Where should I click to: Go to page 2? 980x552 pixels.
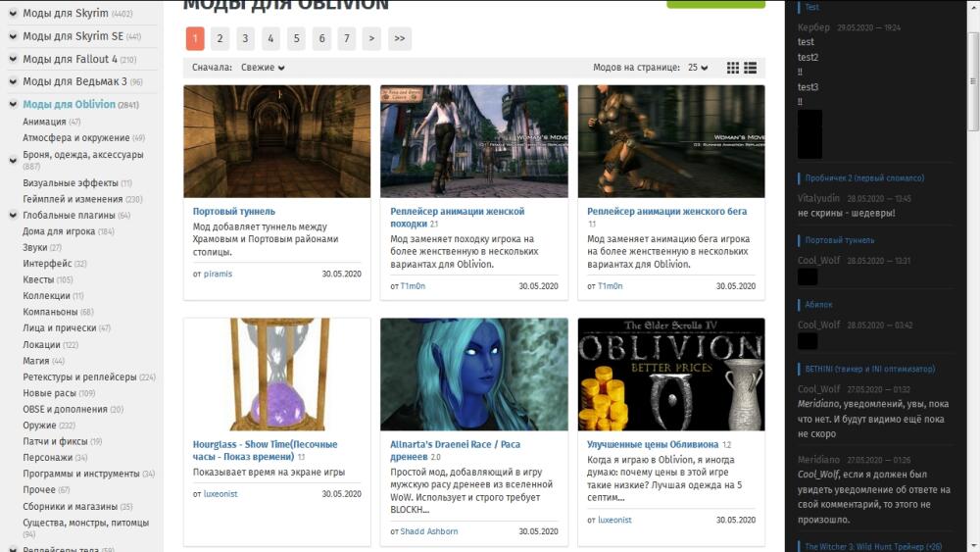220,38
